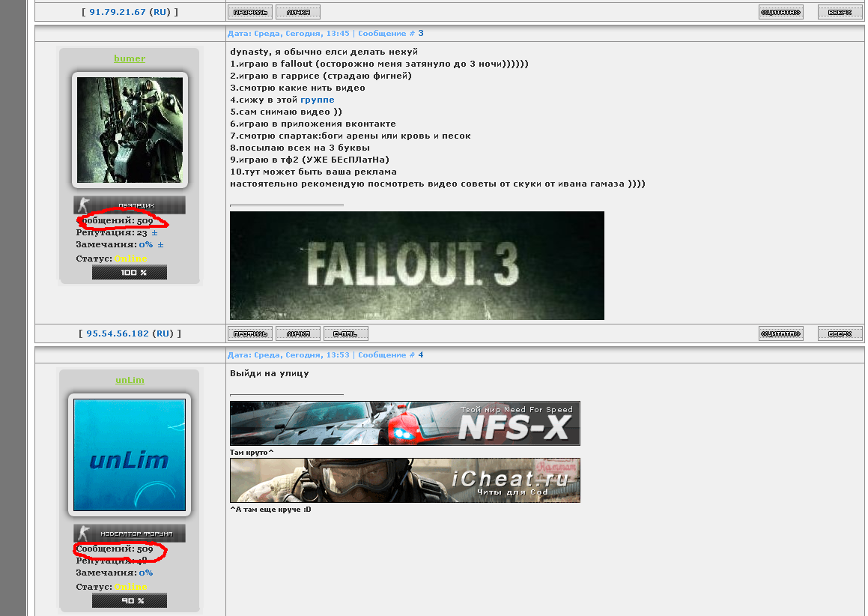Click the обзорщик rank badge under bumer

(130, 205)
